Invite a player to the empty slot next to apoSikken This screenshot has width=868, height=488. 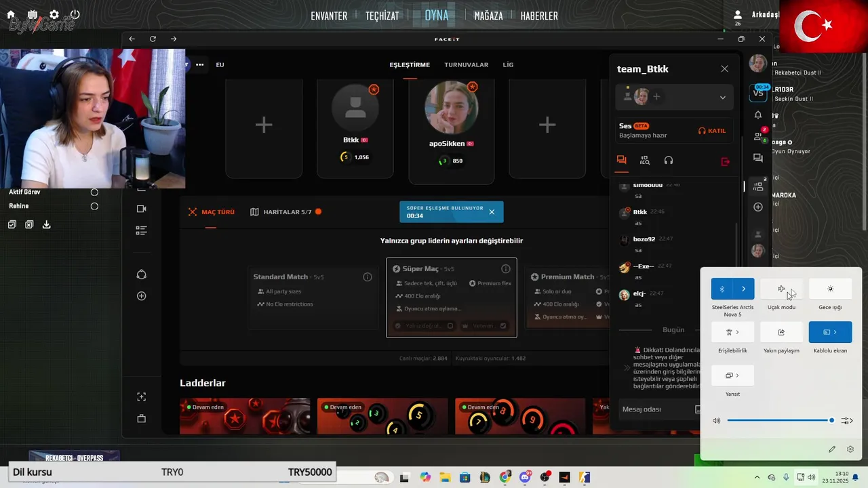[x=547, y=125]
